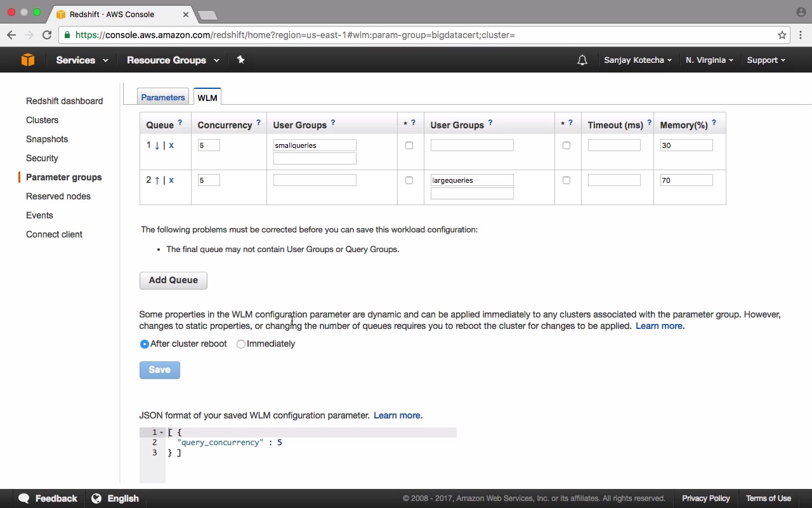The width and height of the screenshot is (812, 508).
Task: Show help for the Queue column
Action: 180,123
